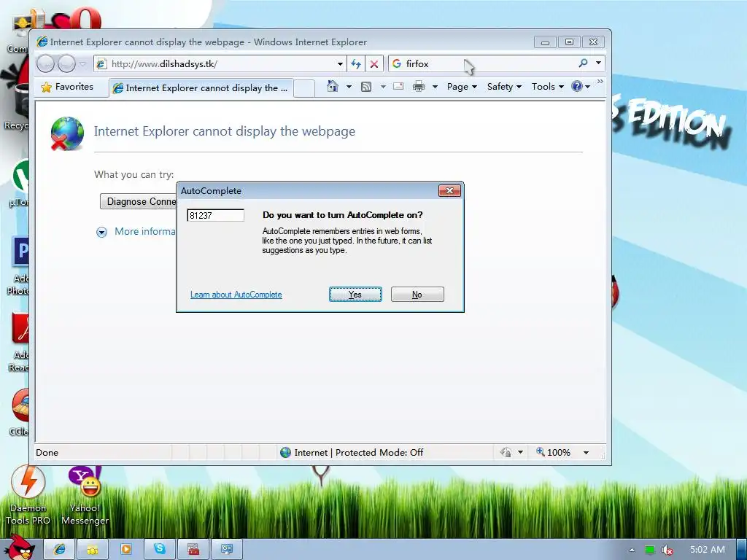Click the red toolbox taskbar icon

coord(193,549)
